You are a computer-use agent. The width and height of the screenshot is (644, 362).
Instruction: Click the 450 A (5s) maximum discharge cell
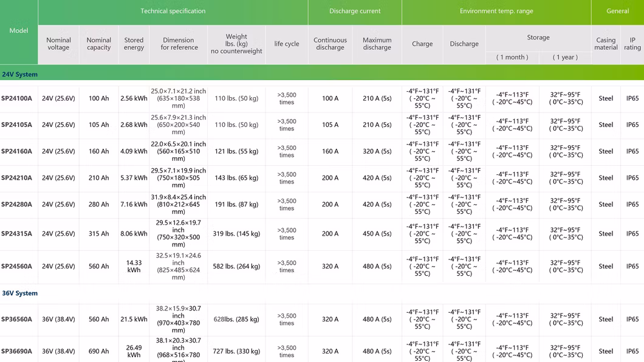click(377, 234)
